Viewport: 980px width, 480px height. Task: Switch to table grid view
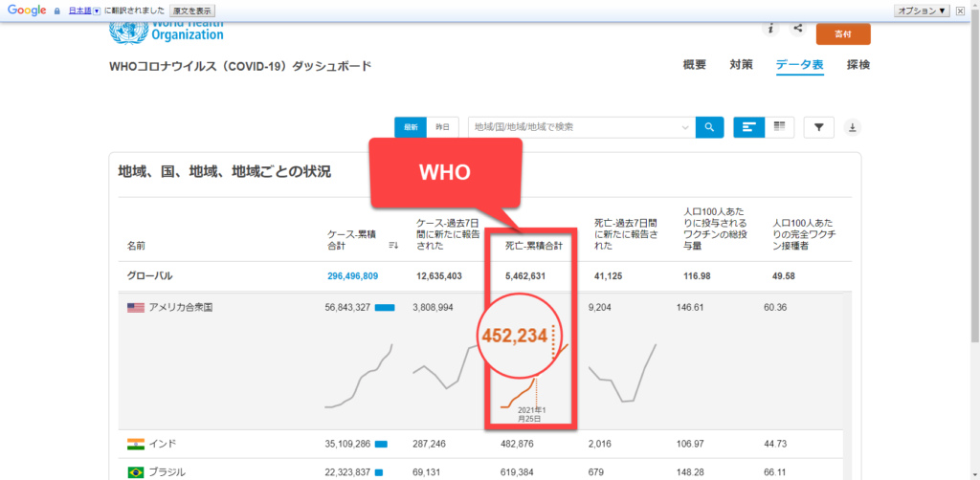(779, 126)
